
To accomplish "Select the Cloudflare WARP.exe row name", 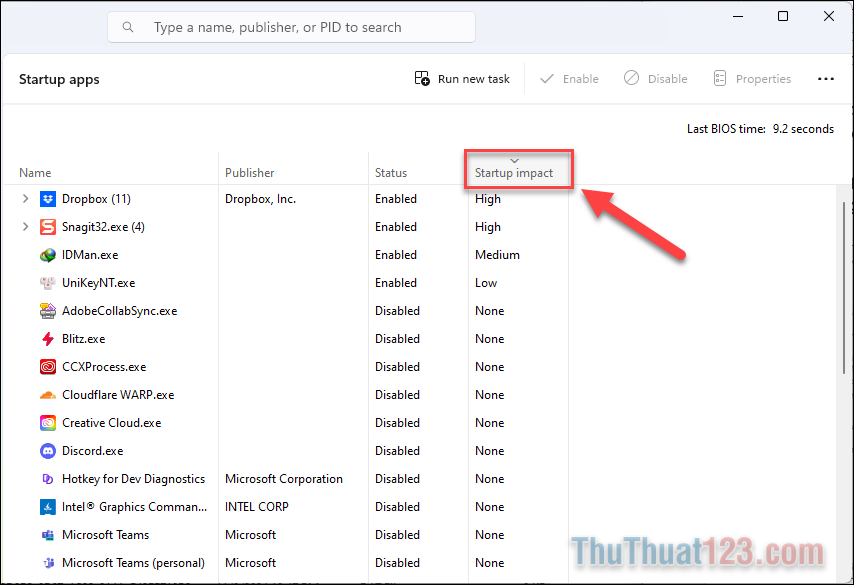I will (x=118, y=395).
